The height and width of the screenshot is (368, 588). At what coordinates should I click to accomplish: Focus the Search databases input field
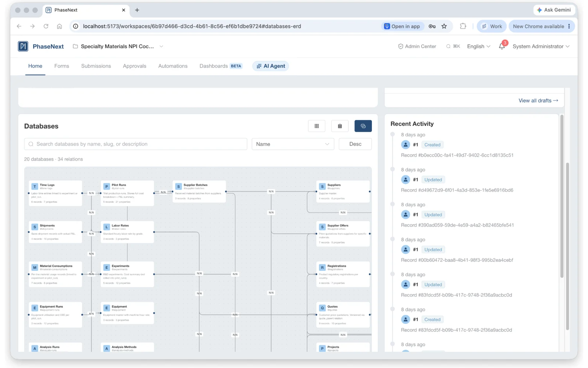click(x=136, y=144)
